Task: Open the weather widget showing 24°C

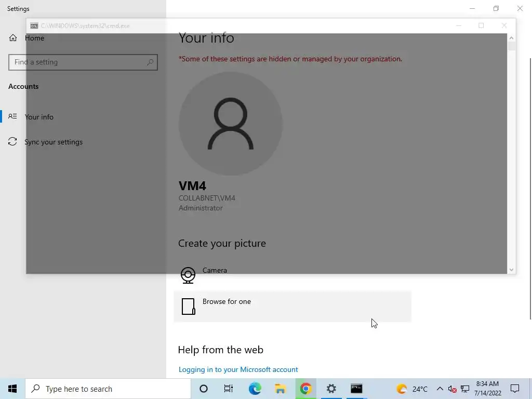Action: [x=412, y=389]
